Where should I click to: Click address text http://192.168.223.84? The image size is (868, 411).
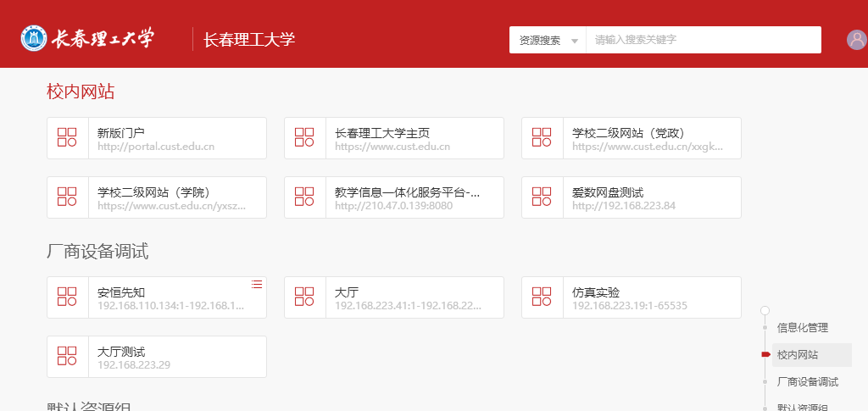[x=624, y=206]
